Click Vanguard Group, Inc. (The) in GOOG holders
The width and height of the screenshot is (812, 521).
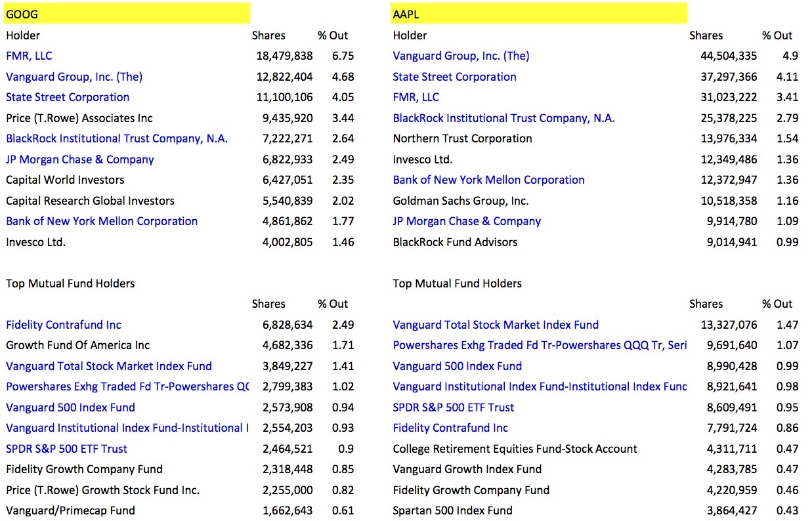pyautogui.click(x=74, y=77)
